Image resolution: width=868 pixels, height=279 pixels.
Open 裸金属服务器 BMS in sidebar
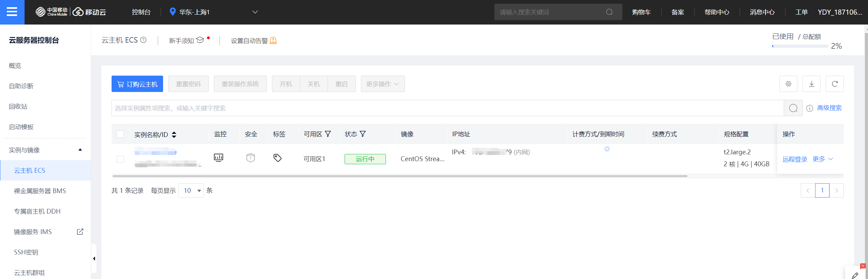click(x=40, y=191)
